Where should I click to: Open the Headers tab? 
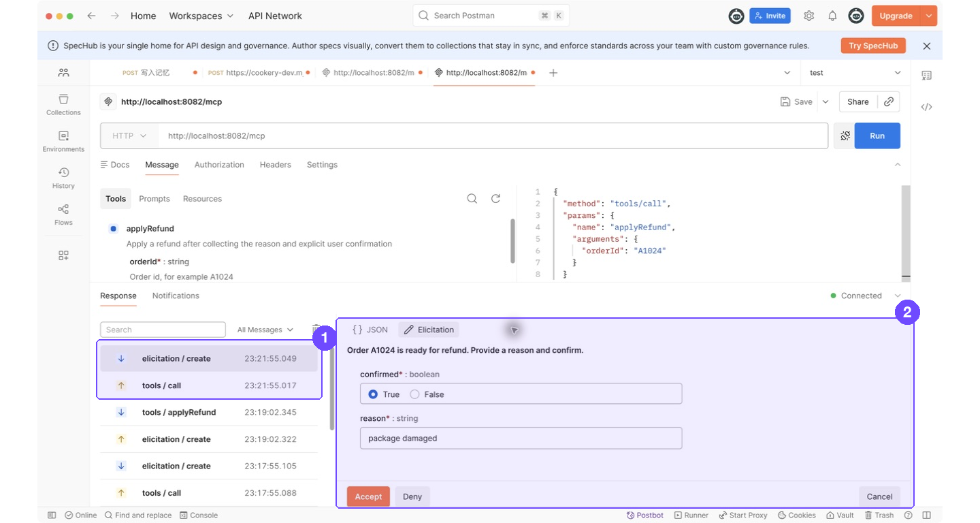(x=275, y=165)
